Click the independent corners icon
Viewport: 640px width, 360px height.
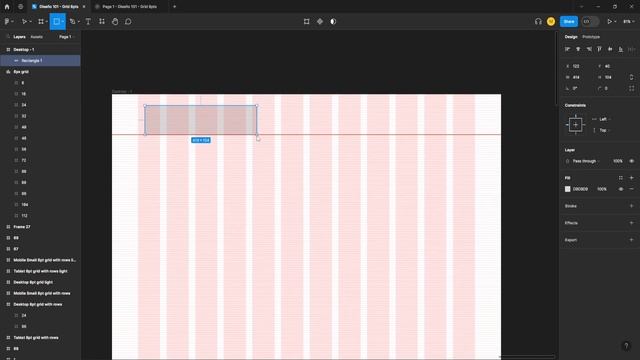pyautogui.click(x=631, y=88)
